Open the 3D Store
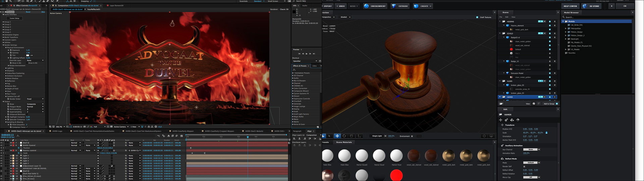 tap(592, 6)
